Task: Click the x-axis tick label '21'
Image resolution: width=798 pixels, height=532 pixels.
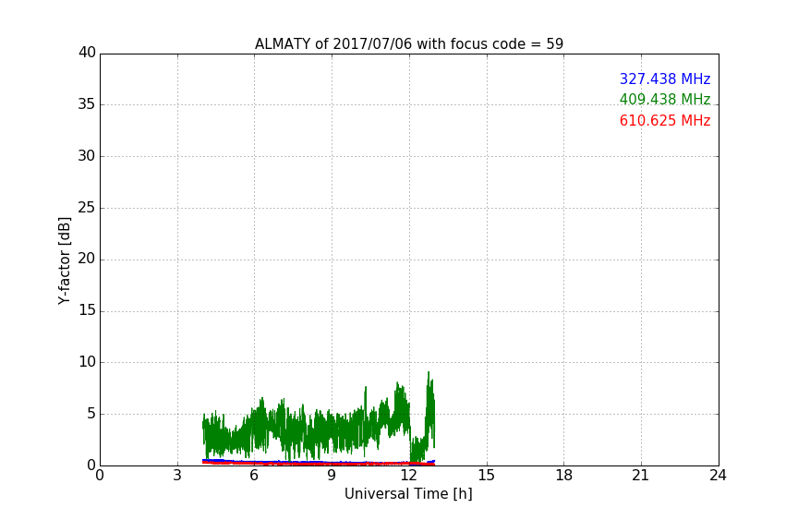Action: (641, 476)
